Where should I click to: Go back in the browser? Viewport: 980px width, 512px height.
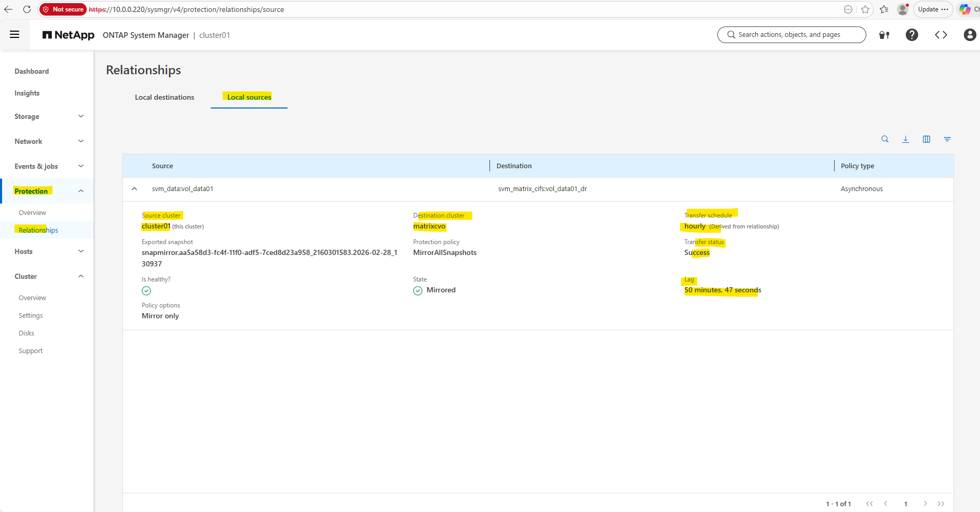click(8, 9)
